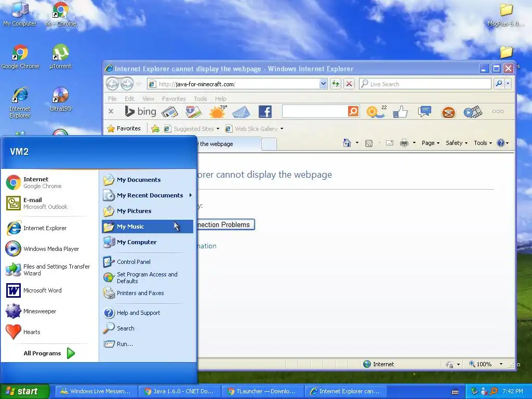This screenshot has width=532, height=399.
Task: Switch to Windows Live Messenger taskbar item
Action: (96, 392)
